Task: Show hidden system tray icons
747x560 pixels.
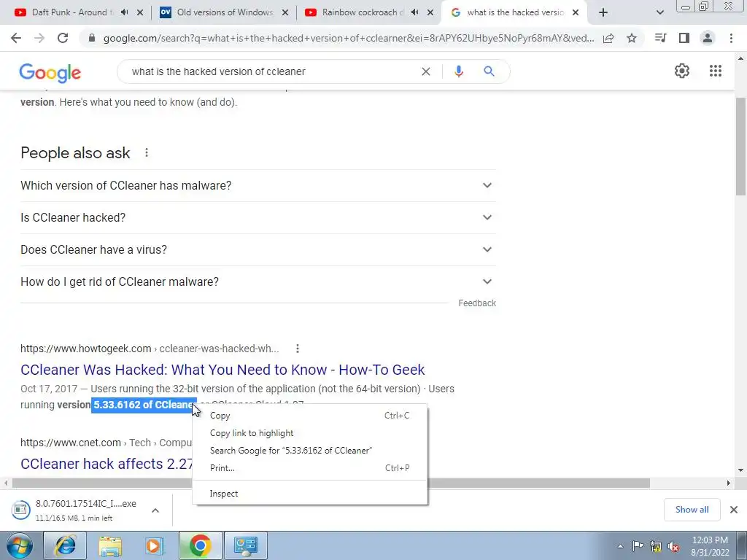Action: (x=620, y=546)
